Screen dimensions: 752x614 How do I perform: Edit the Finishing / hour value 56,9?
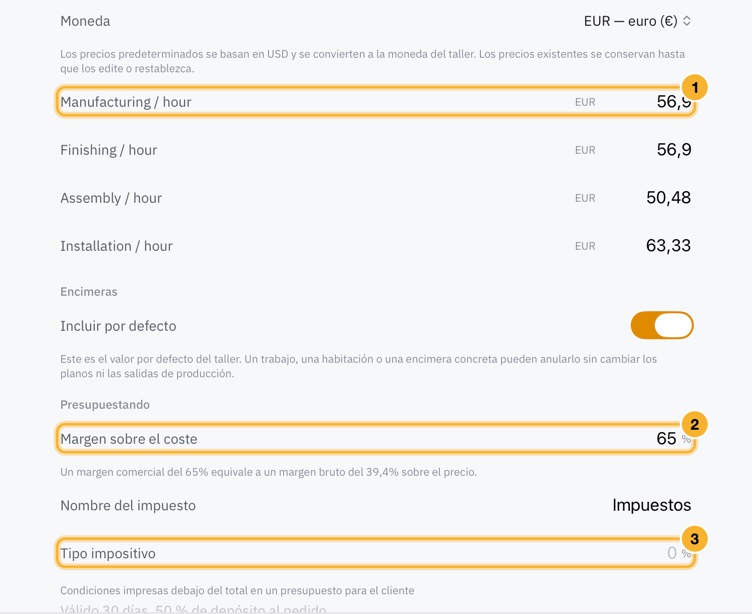point(674,150)
